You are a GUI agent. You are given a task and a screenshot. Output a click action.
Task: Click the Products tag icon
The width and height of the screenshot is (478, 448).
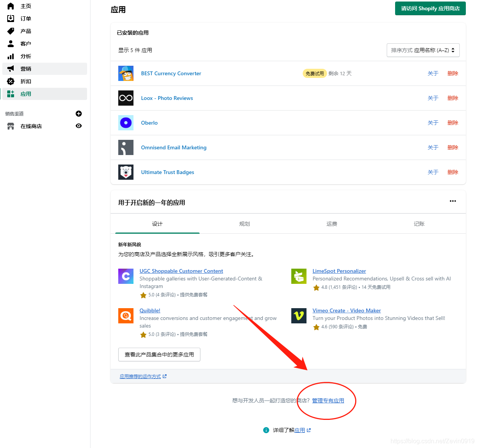click(x=11, y=31)
